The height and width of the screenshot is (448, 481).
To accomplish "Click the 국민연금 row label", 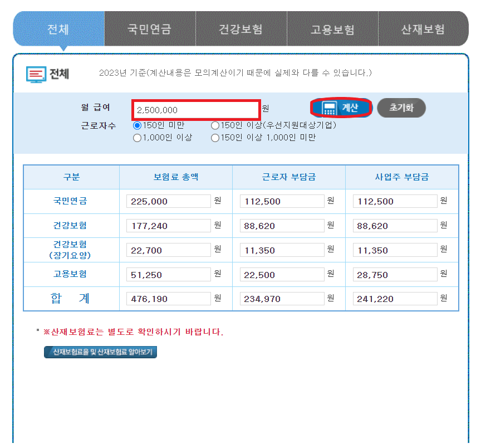I will coord(70,201).
